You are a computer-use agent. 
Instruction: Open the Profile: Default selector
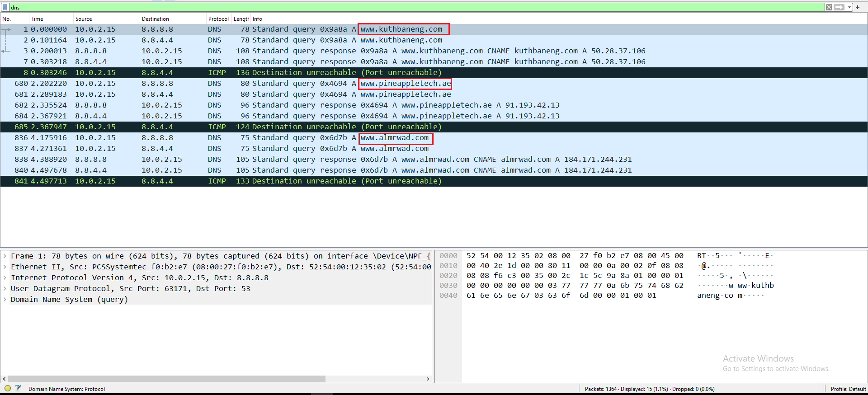point(848,389)
